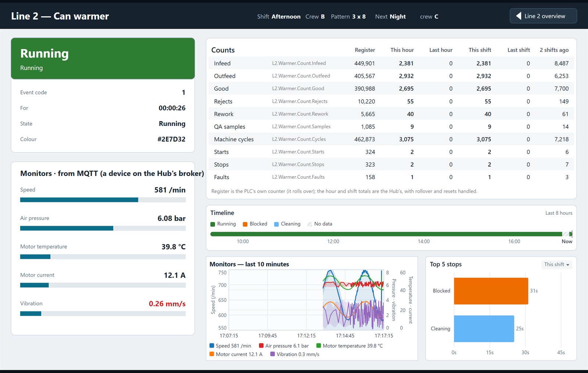The width and height of the screenshot is (588, 373).
Task: Click the This hour column header
Action: coord(402,50)
